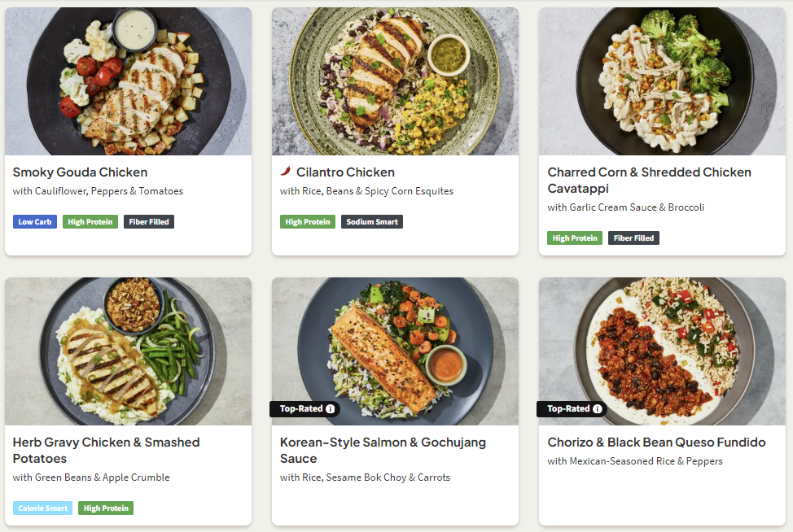Click the Smoky Gouda Chicken title
The image size is (793, 532).
pos(80,172)
